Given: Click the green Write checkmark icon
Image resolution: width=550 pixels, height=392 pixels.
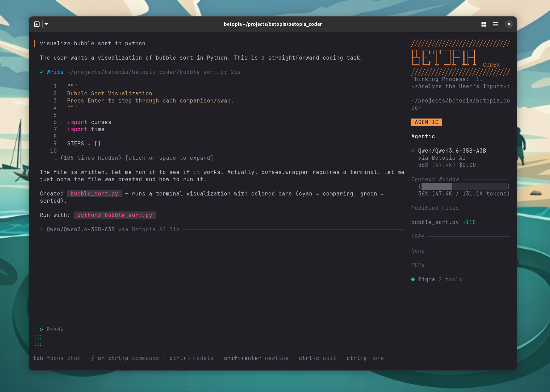Looking at the screenshot, I should click(x=42, y=72).
